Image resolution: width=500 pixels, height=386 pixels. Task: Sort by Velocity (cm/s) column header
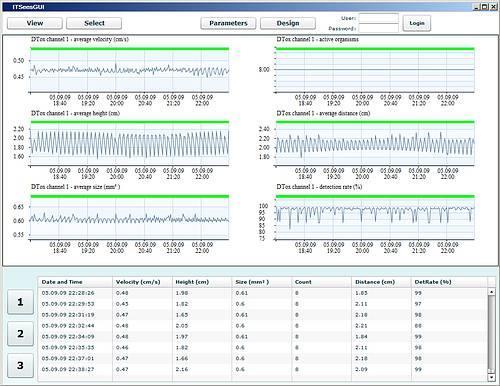(142, 282)
